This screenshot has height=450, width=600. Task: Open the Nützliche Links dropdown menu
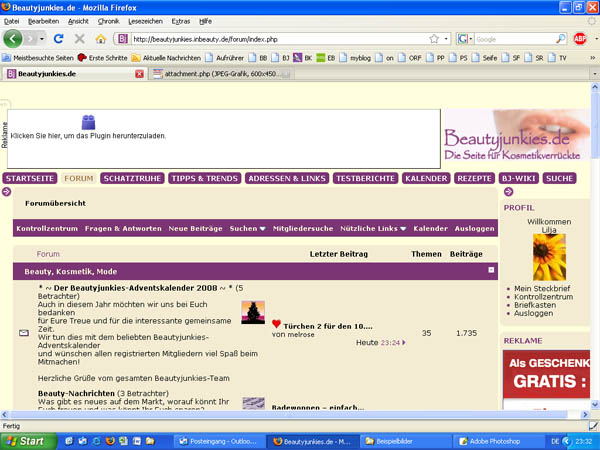pos(373,229)
